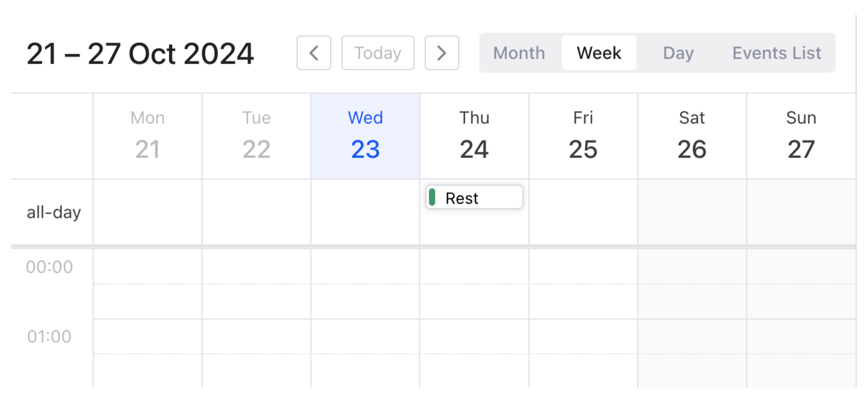868x403 pixels.
Task: Open the Rest all-day event
Action: click(x=476, y=198)
